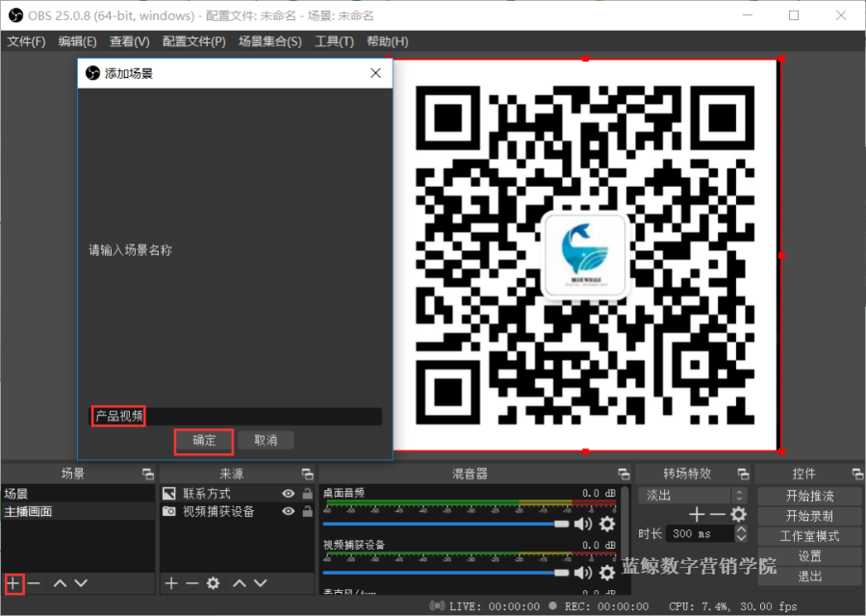The image size is (866, 616).
Task: Select 主播画面 scene in list
Action: (78, 512)
